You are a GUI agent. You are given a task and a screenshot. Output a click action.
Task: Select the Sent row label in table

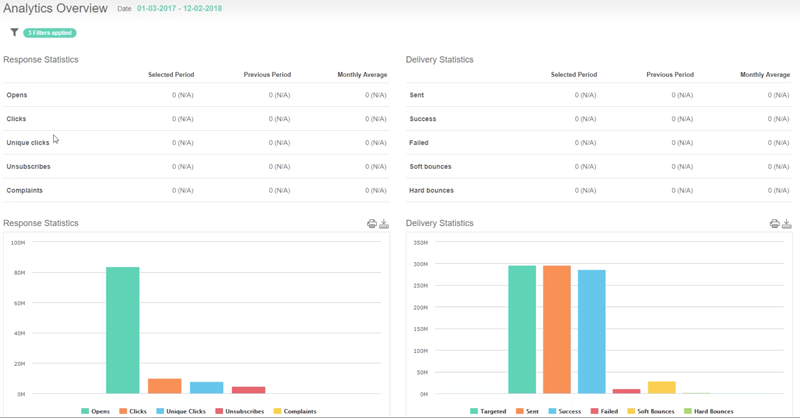(416, 95)
